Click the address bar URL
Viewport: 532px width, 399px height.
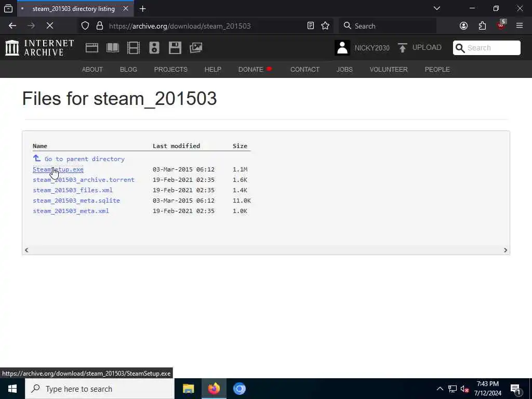tap(180, 26)
